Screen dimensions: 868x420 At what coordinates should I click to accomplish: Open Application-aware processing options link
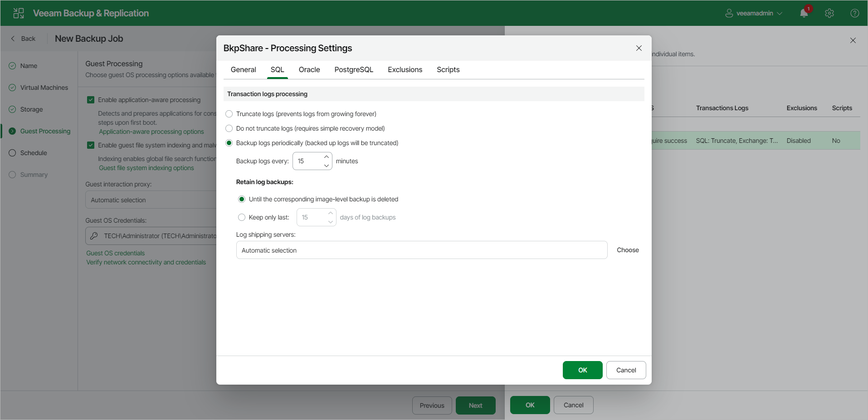pos(151,132)
